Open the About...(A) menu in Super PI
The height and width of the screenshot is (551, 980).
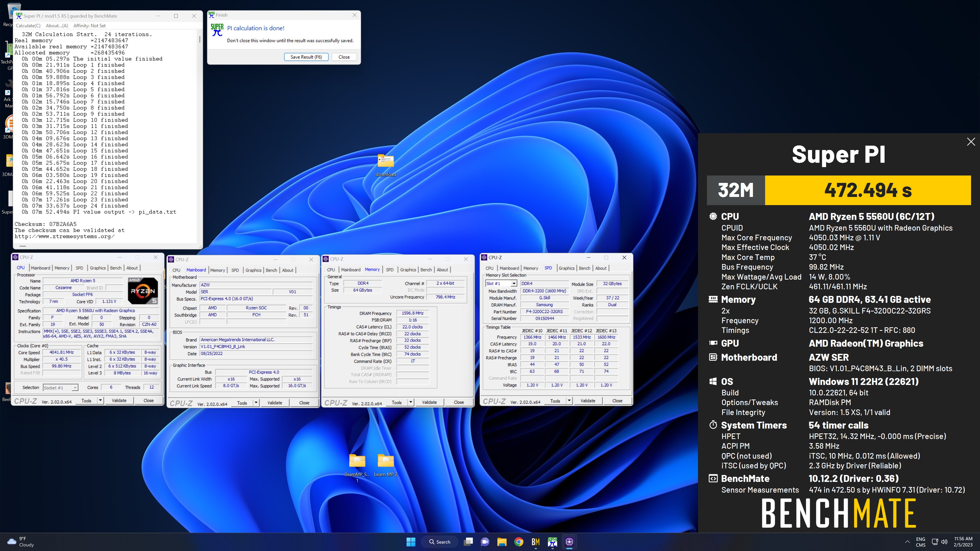(x=57, y=26)
